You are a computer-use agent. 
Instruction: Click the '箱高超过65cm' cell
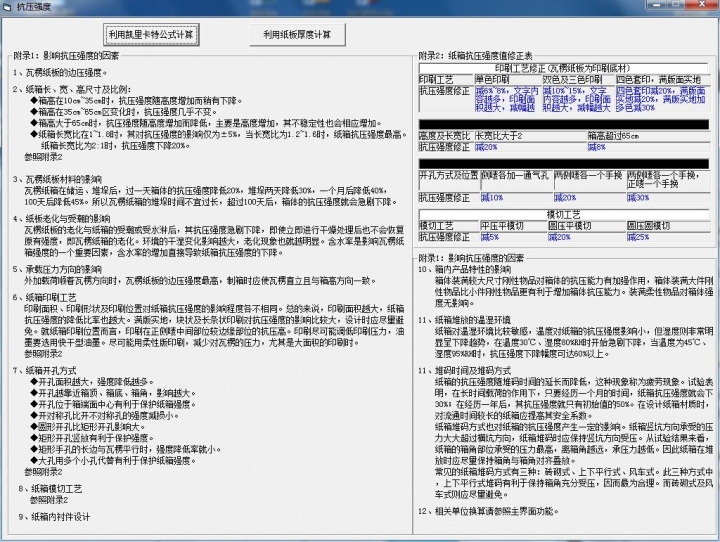tap(648, 136)
